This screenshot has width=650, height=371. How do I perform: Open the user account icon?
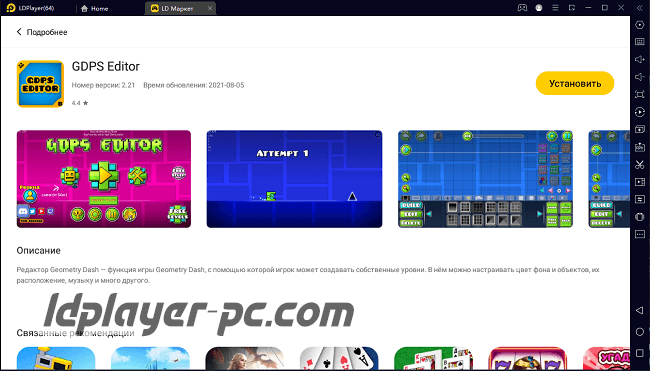point(539,8)
